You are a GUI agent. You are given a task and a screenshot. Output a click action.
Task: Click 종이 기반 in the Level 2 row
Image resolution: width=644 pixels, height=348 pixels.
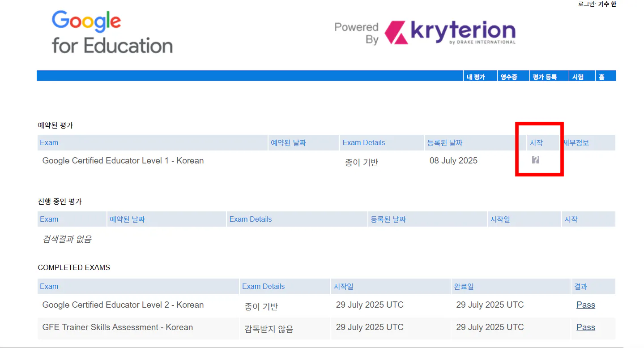[x=261, y=307]
